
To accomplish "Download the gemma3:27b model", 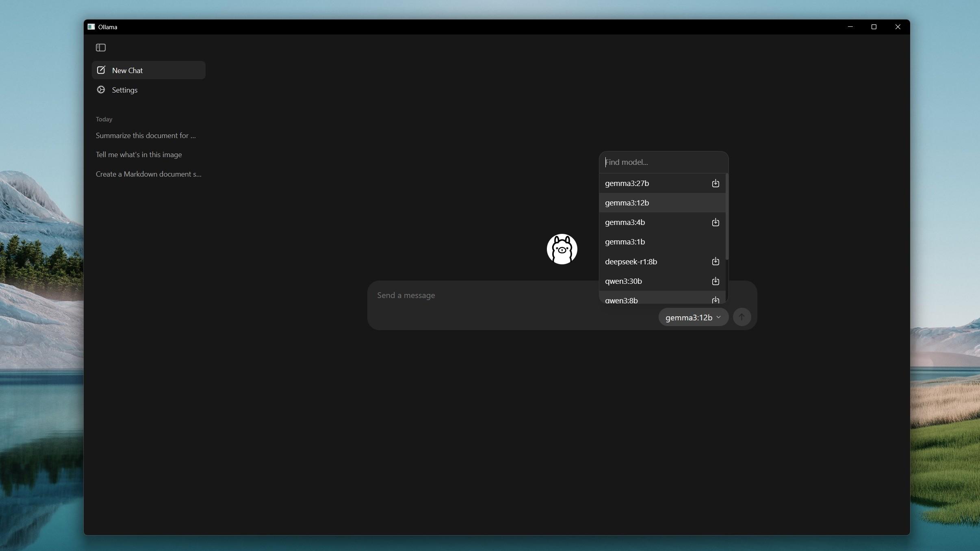I will 715,183.
